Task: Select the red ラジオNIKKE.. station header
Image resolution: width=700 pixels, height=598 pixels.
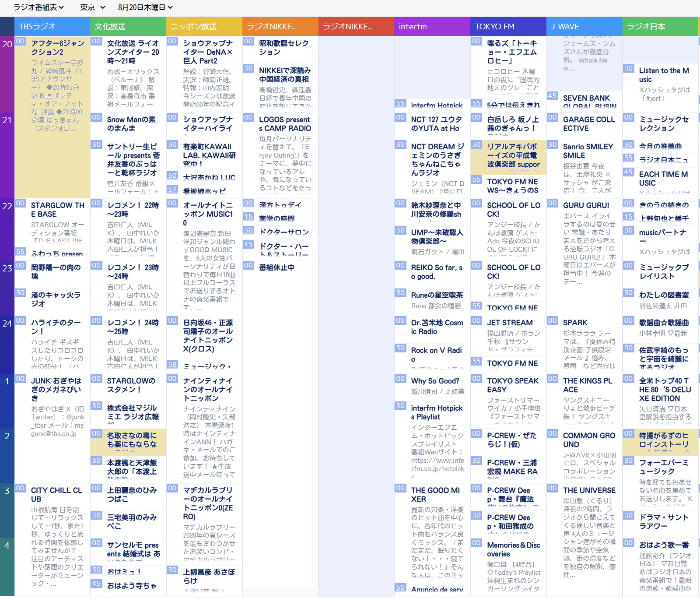Action: 357,27
